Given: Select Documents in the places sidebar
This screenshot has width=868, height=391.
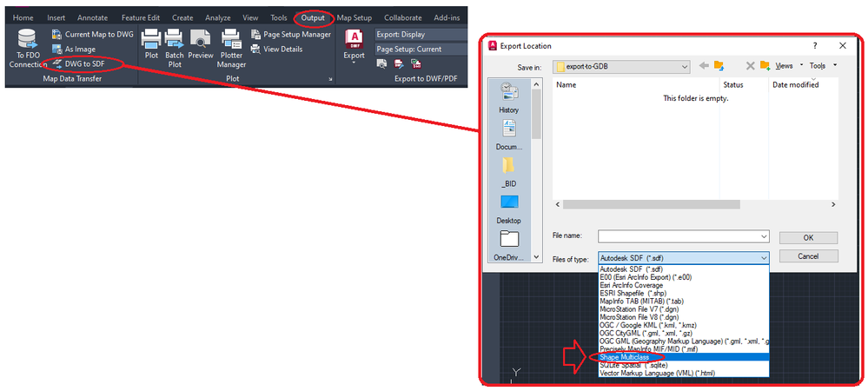Looking at the screenshot, I should coord(509,136).
